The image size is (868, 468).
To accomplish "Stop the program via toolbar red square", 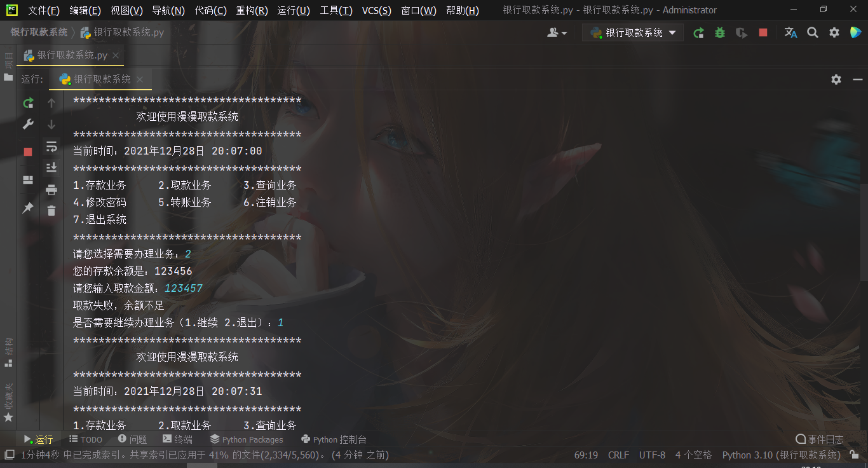I will [x=763, y=32].
